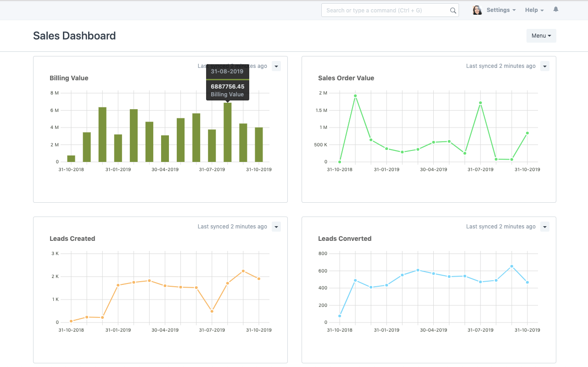Viewport: 588px width, 367px height.
Task: Click the notifications bell icon
Action: [555, 9]
